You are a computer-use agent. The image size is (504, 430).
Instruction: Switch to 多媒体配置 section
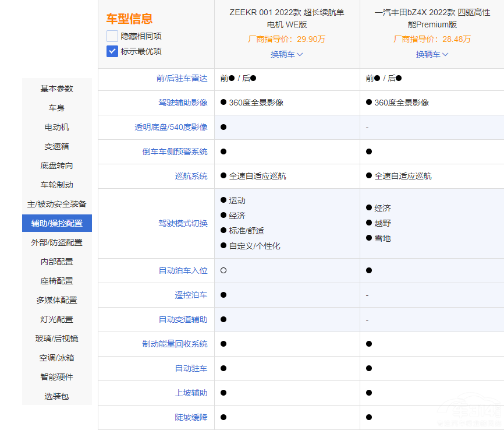57,300
